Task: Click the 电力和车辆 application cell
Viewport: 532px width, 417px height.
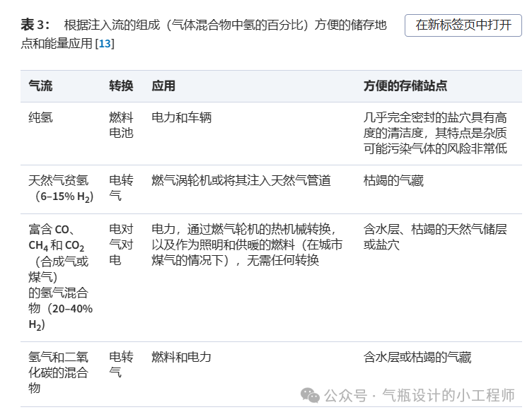Action: [182, 117]
